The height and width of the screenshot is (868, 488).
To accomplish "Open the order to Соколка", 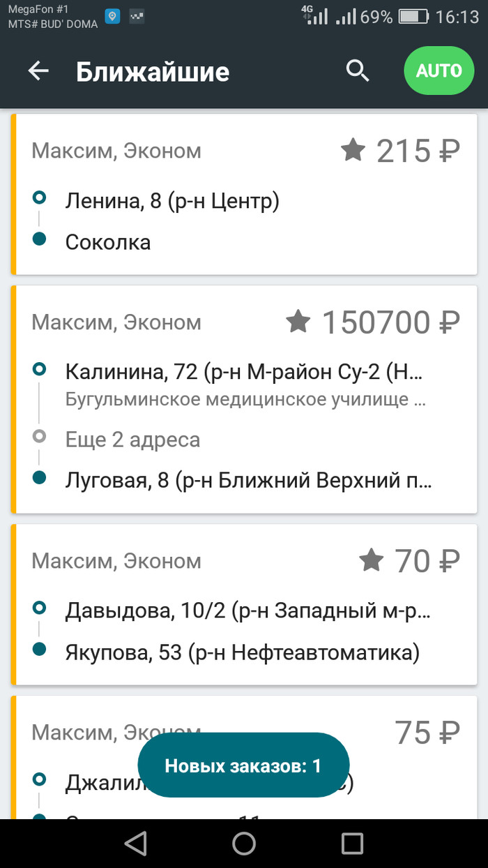I will 108,242.
